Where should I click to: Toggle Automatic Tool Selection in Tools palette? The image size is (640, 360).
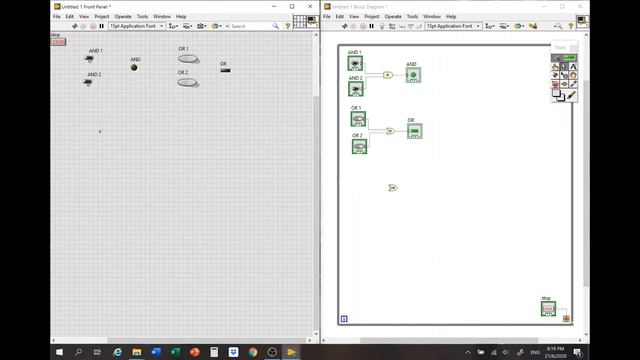pos(564,58)
